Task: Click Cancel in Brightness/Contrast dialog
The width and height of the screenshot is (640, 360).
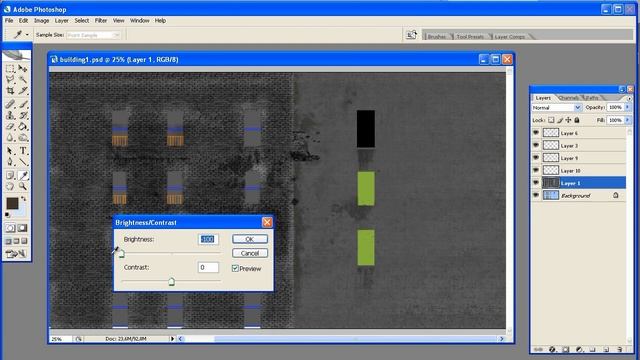Action: tap(250, 253)
